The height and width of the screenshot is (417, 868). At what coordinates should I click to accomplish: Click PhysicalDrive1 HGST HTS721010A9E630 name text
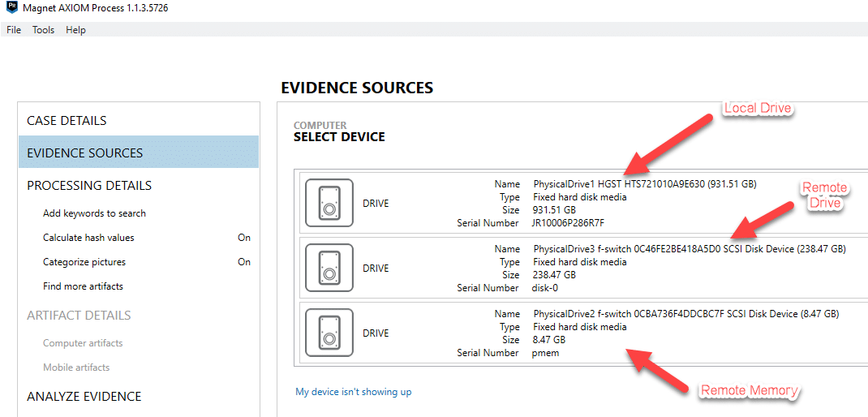[645, 184]
